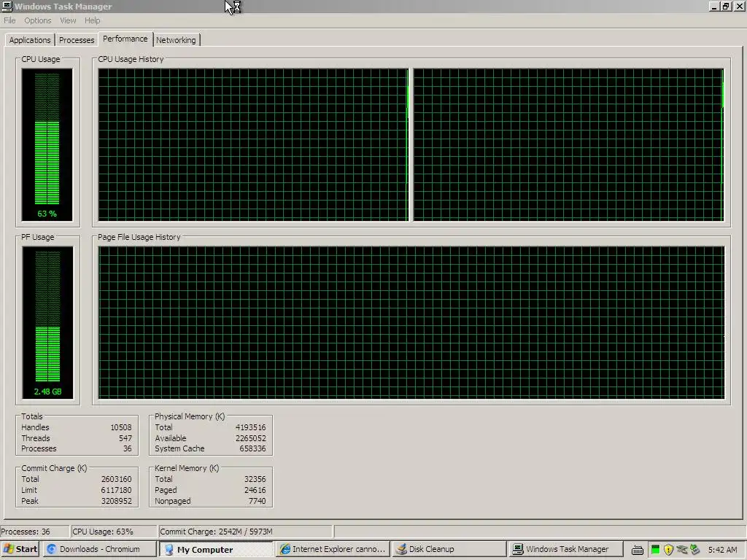Click Commit Charge Peak value 3208952
The image size is (747, 560).
pyautogui.click(x=116, y=501)
